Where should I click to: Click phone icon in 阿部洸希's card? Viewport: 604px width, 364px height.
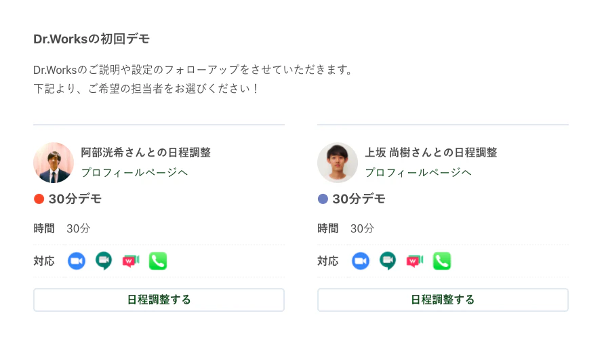click(x=158, y=261)
